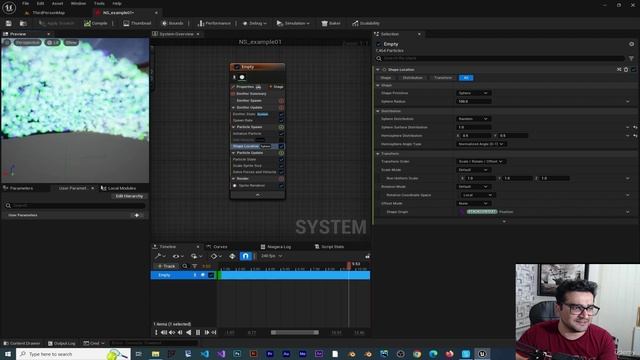This screenshot has height=360, width=640.
Task: Open the Timeline eye view options
Action: [x=177, y=256]
